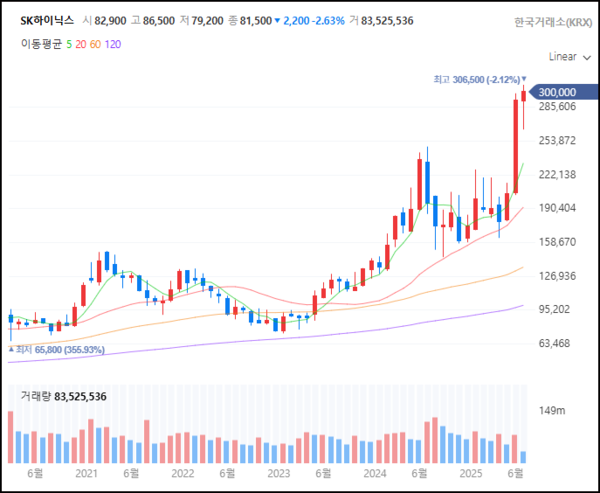Click the 300,000 current price tag
The image size is (600, 493).
[558, 93]
